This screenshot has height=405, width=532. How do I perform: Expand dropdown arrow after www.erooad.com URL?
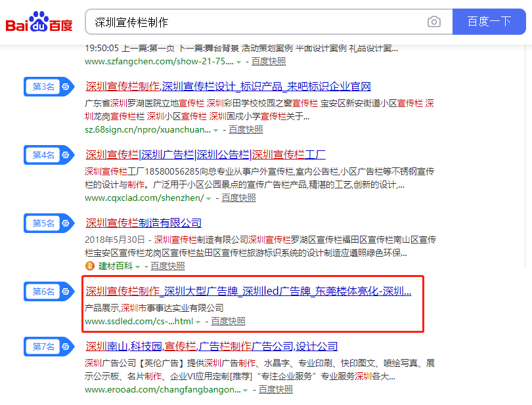[245, 391]
